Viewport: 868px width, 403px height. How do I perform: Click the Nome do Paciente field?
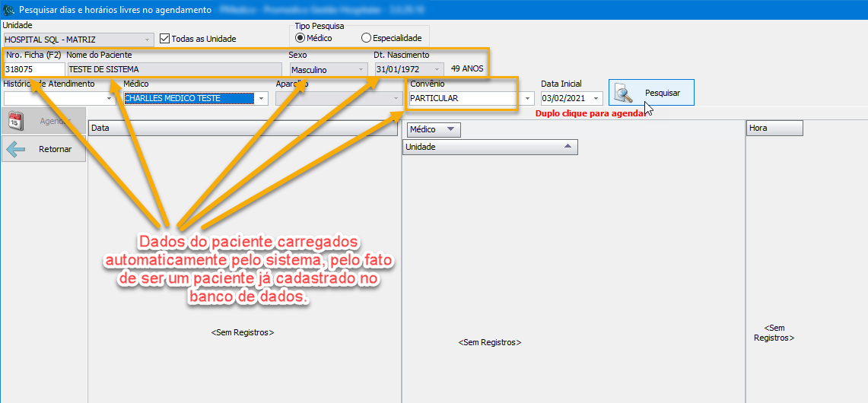coord(173,69)
